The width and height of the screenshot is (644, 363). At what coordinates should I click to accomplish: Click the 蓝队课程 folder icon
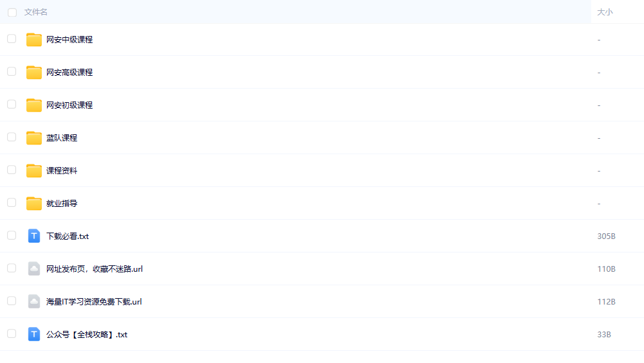point(34,138)
